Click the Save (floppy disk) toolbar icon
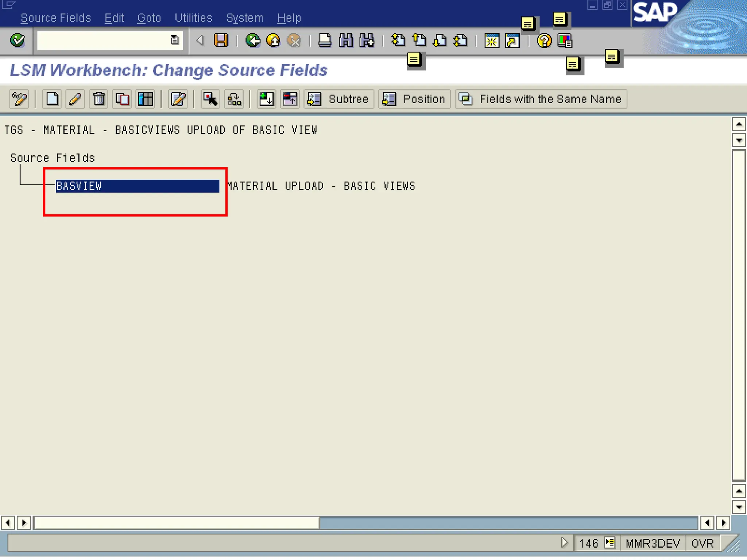747x560 pixels. pyautogui.click(x=221, y=40)
